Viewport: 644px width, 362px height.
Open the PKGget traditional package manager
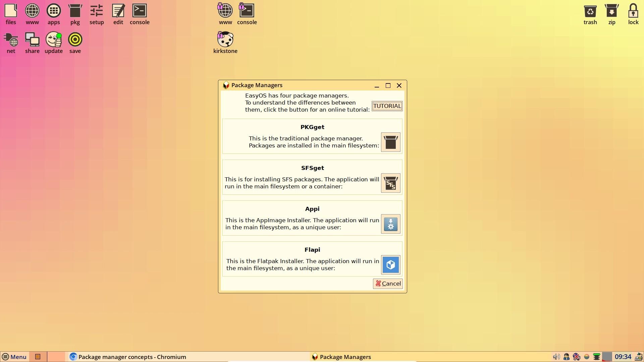(x=390, y=142)
